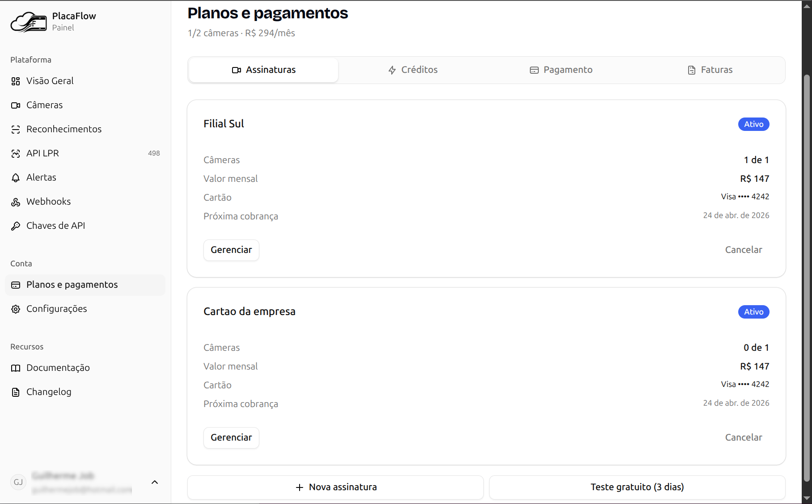Click the Nova assinatura button

click(x=335, y=487)
